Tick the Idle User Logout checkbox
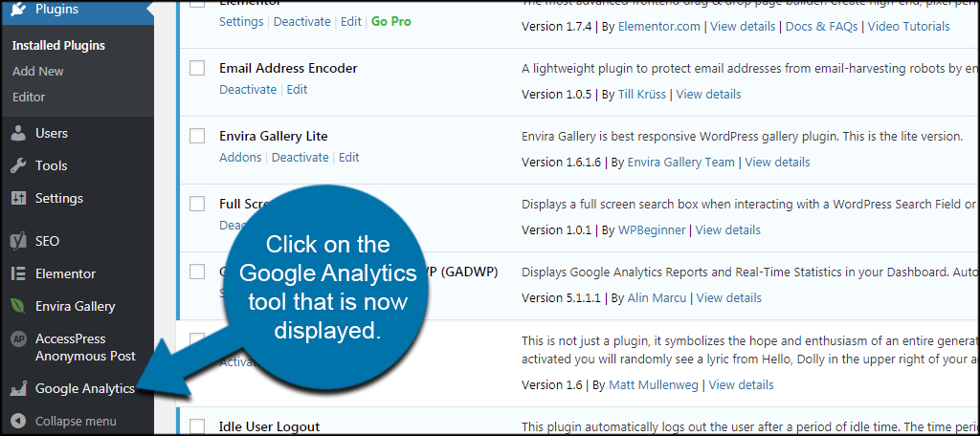Image resolution: width=980 pixels, height=436 pixels. tap(197, 425)
